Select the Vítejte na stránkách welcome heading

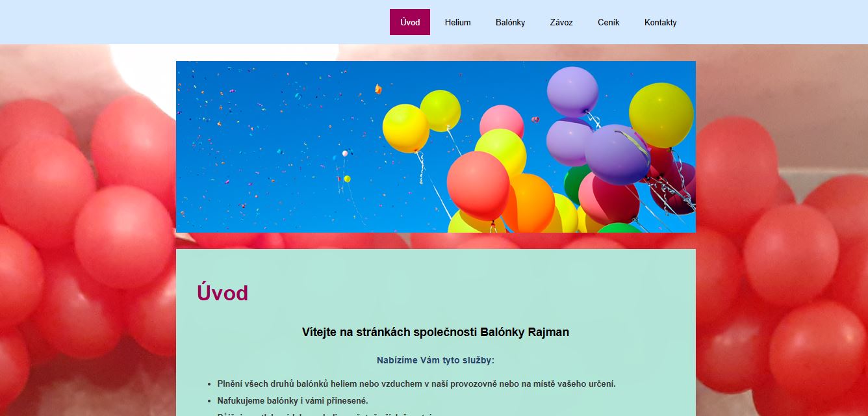[435, 332]
